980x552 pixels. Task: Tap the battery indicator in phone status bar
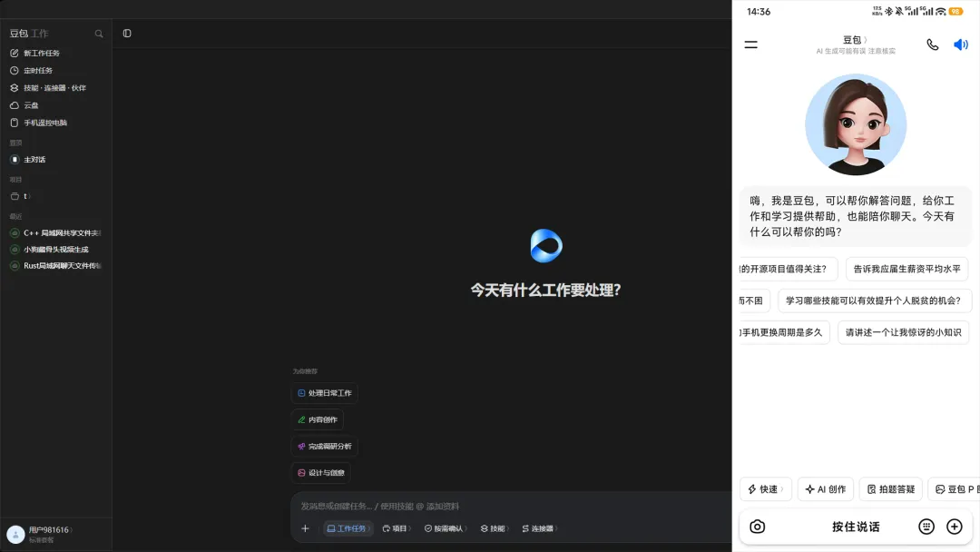coord(955,11)
